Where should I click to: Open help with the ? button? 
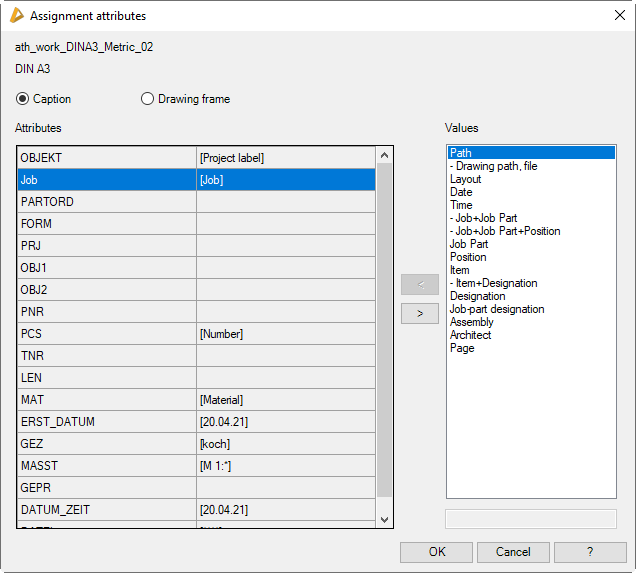pos(590,552)
